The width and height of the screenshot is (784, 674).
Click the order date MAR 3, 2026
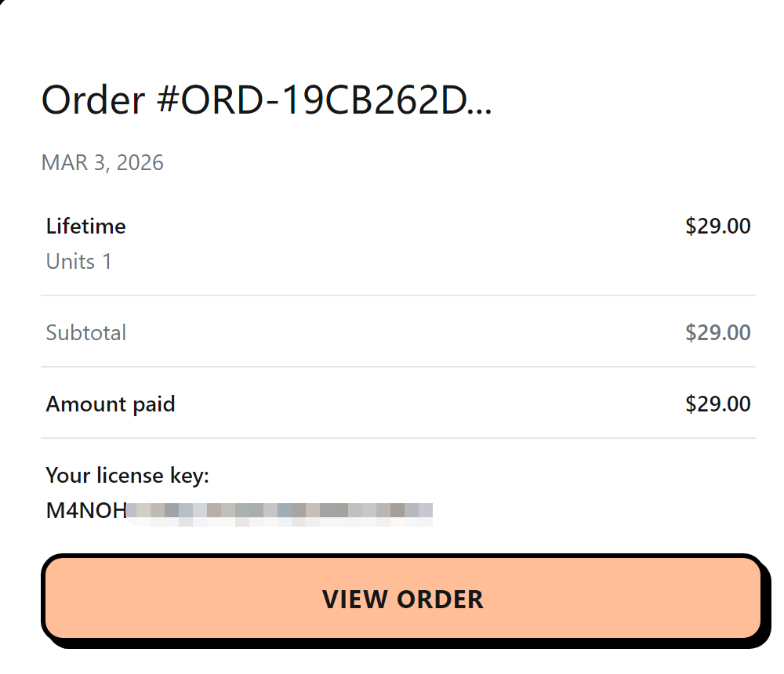click(102, 162)
